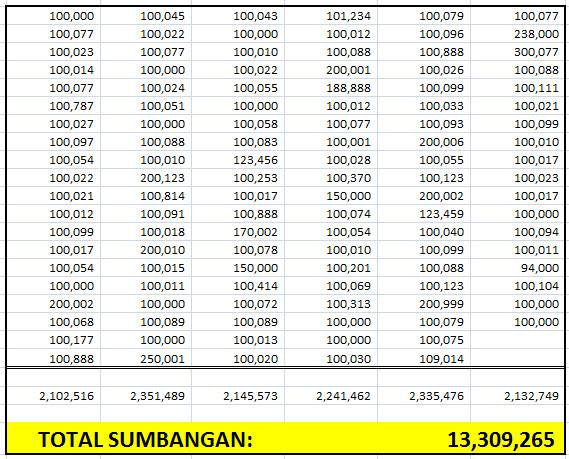Click the cell with value 250,001
This screenshot has height=459, width=569.
point(146,358)
